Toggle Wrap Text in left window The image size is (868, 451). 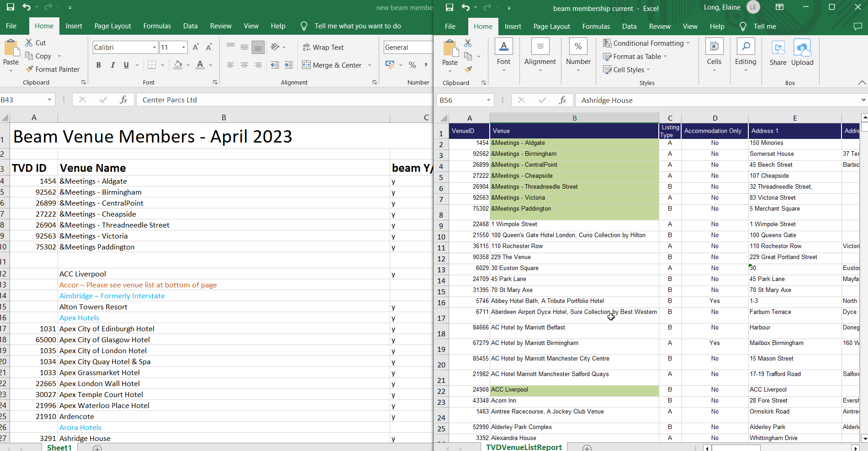point(323,47)
